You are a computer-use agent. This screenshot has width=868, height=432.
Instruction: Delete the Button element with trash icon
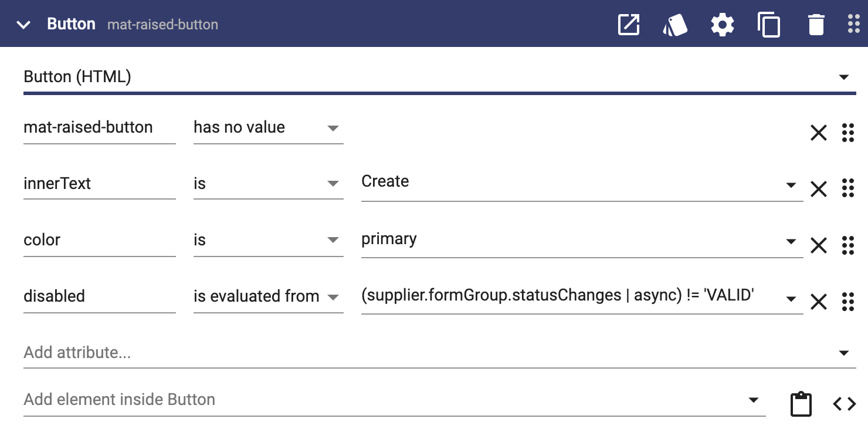[x=816, y=25]
